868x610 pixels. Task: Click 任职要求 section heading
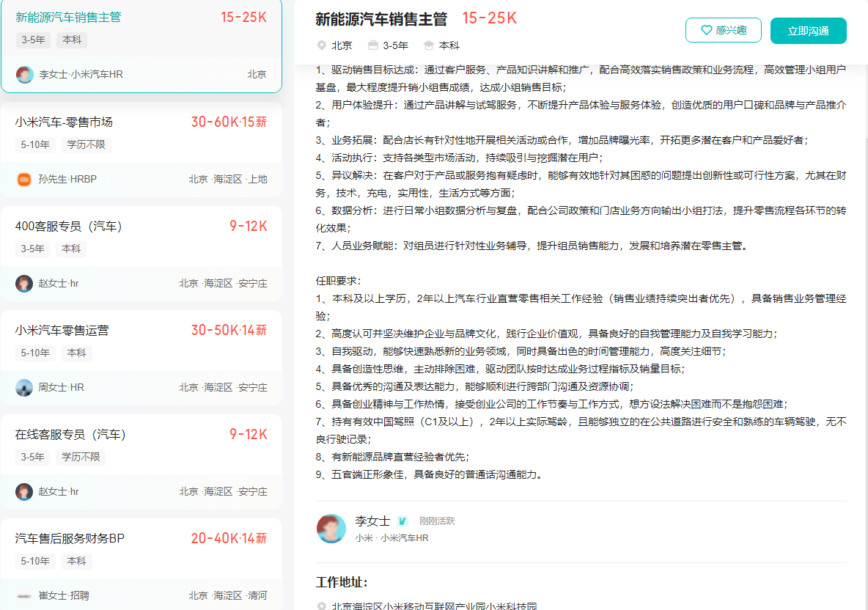(x=338, y=281)
